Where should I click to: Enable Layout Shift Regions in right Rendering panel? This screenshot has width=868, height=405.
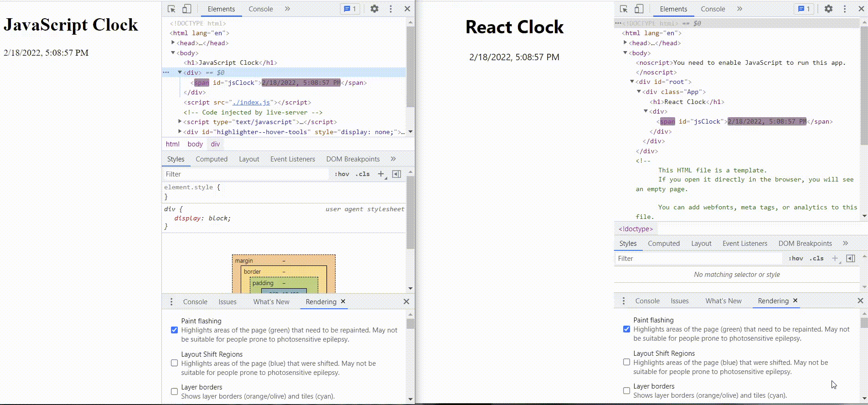coord(626,362)
